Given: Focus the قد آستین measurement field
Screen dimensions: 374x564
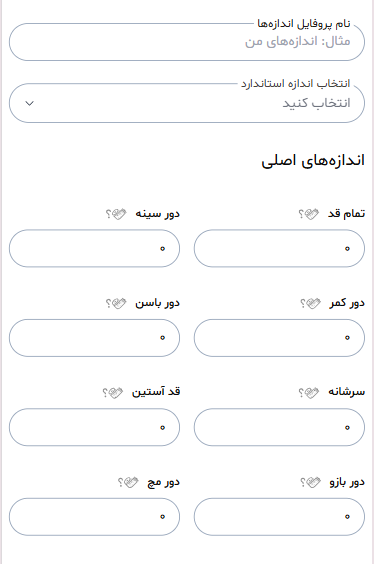Looking at the screenshot, I should [94, 427].
